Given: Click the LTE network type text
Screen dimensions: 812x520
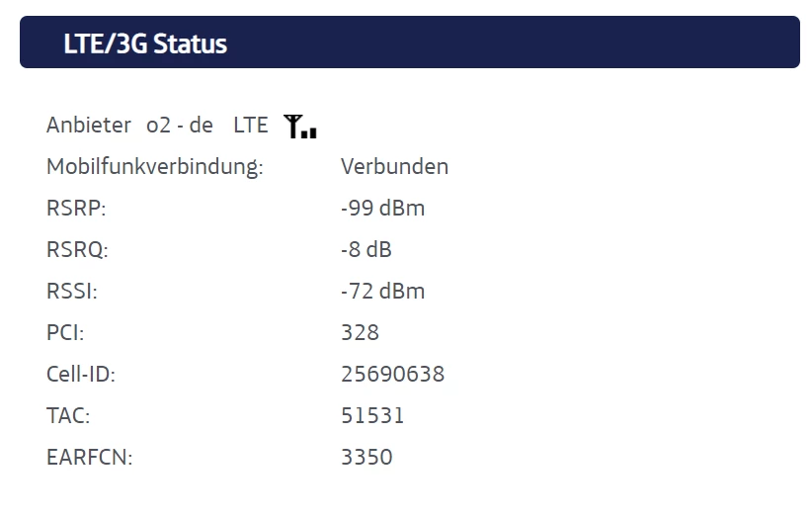Looking at the screenshot, I should [250, 126].
